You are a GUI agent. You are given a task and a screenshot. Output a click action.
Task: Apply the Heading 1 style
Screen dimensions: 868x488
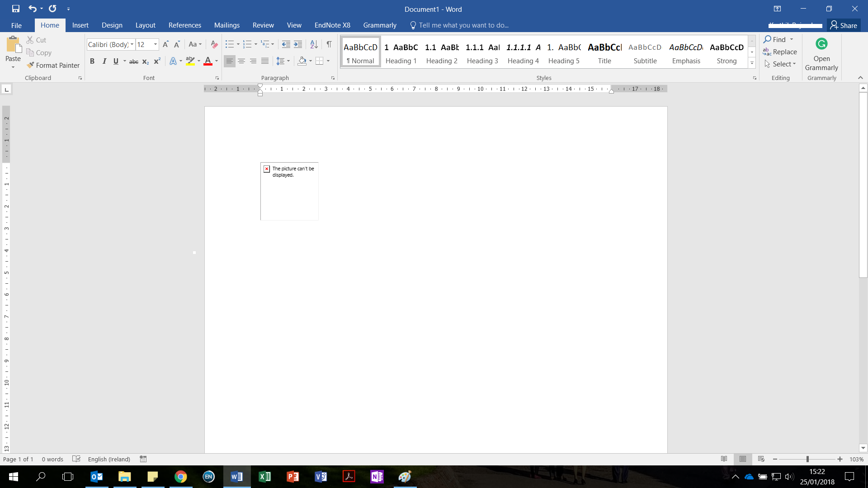tap(401, 52)
